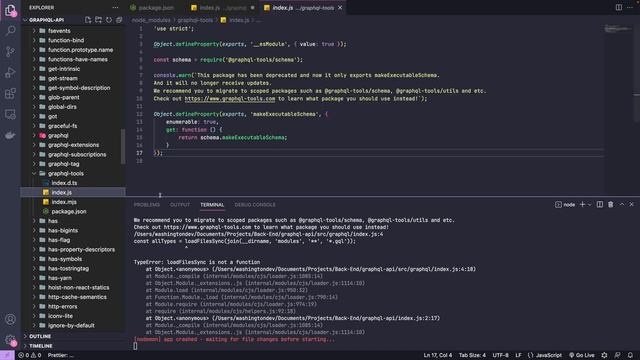The image size is (640, 360).
Task: Collapse all folders in Explorer
Action: 119,20
